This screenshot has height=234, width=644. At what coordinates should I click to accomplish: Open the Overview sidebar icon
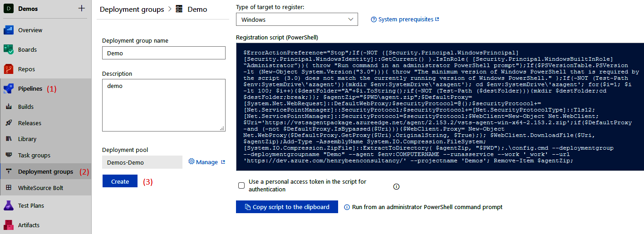(x=9, y=30)
